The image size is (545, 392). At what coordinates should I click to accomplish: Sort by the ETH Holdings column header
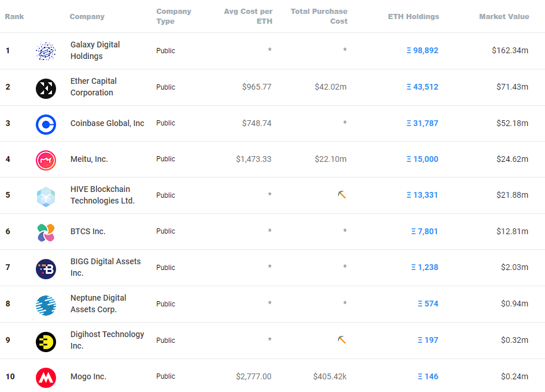[x=413, y=16]
